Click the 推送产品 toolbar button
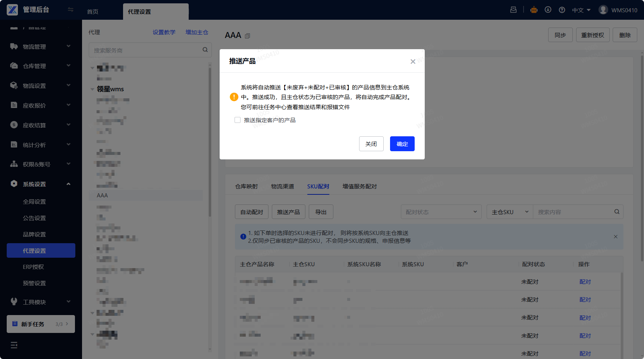 tap(289, 212)
